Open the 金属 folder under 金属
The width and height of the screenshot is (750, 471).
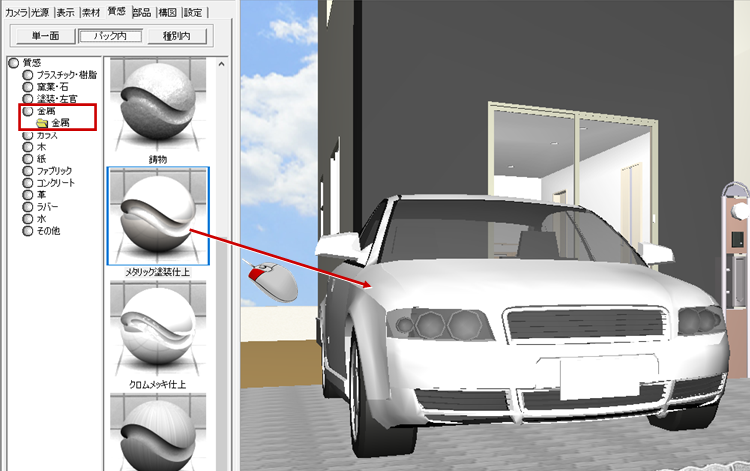click(54, 123)
